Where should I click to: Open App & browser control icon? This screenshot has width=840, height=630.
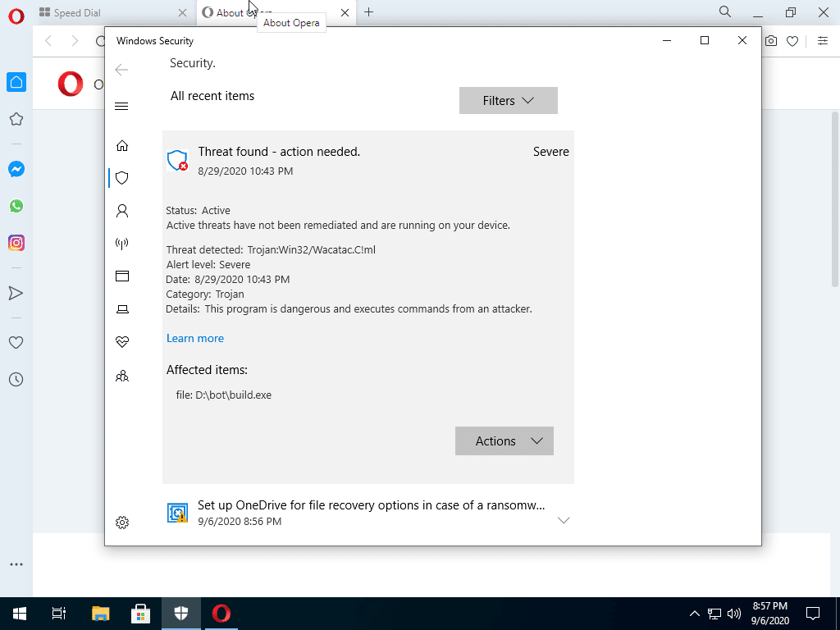(x=122, y=276)
